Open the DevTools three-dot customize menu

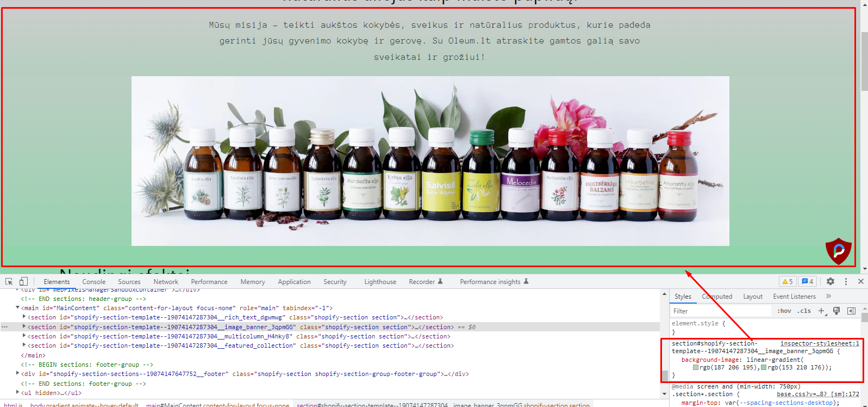click(x=846, y=281)
